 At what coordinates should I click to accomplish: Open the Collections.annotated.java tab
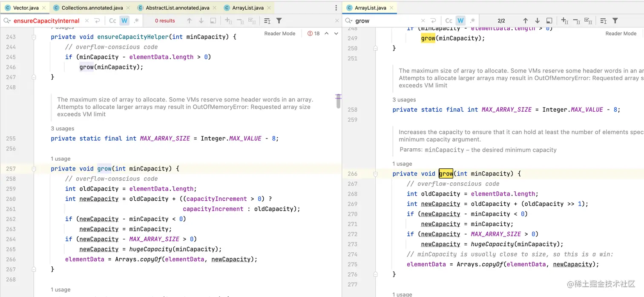92,8
